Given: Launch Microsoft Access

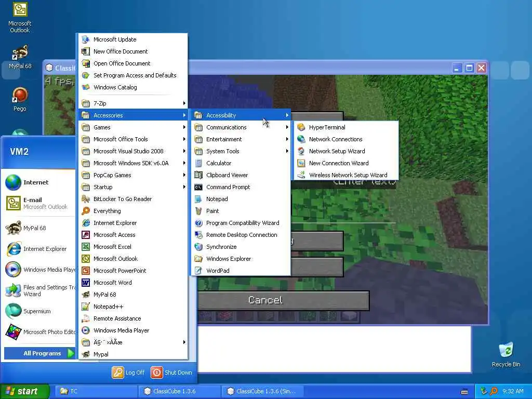Looking at the screenshot, I should [x=133, y=235].
